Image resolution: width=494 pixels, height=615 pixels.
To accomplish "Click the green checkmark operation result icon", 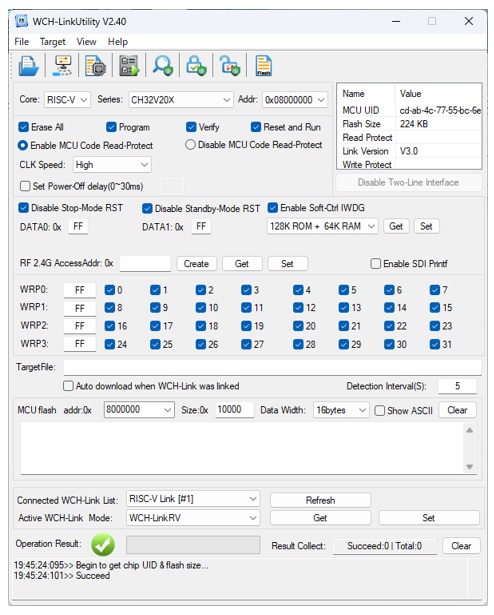I will pyautogui.click(x=103, y=544).
